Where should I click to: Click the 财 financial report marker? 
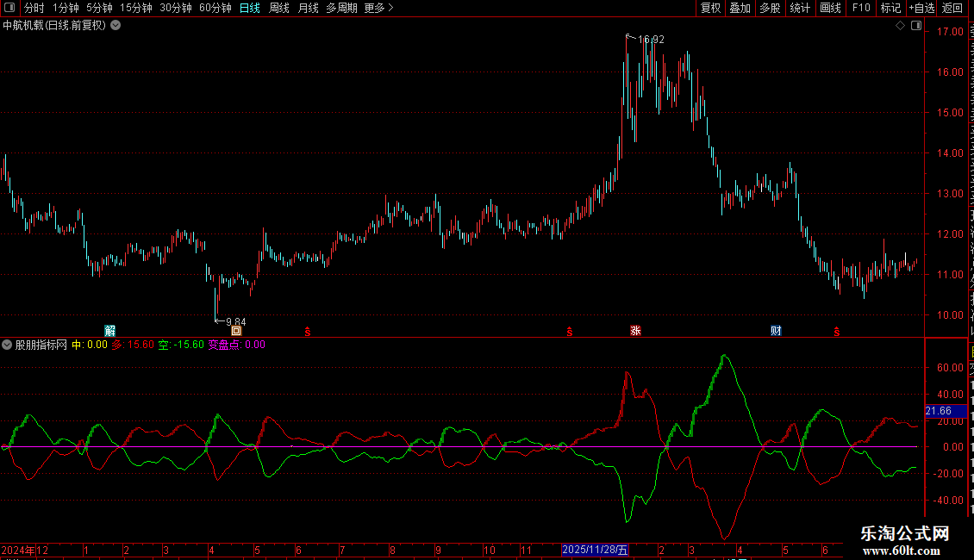(776, 330)
